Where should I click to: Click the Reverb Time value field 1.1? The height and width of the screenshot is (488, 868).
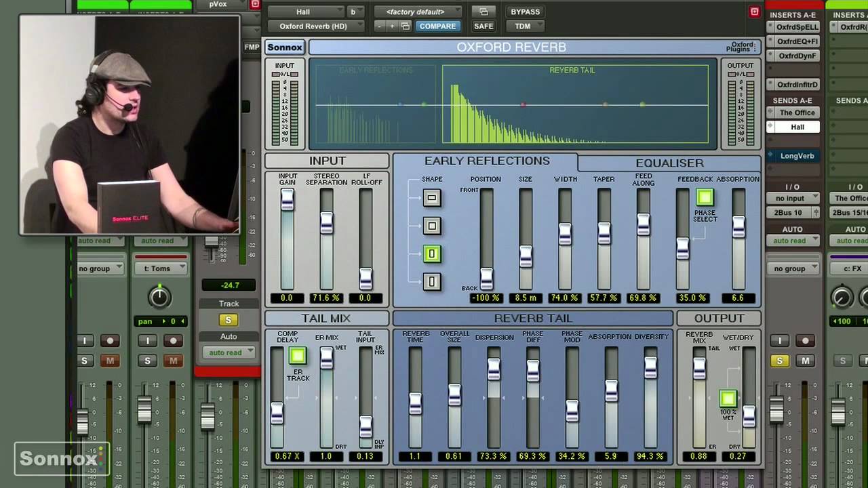click(415, 456)
